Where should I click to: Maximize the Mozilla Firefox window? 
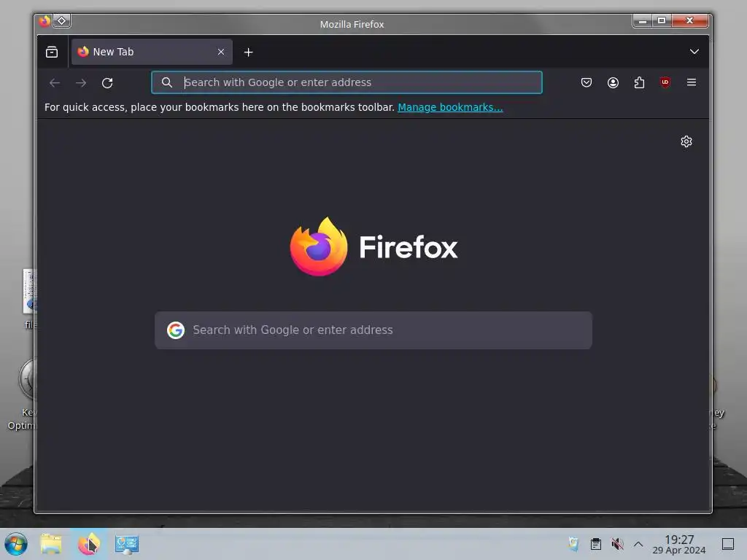pos(661,21)
